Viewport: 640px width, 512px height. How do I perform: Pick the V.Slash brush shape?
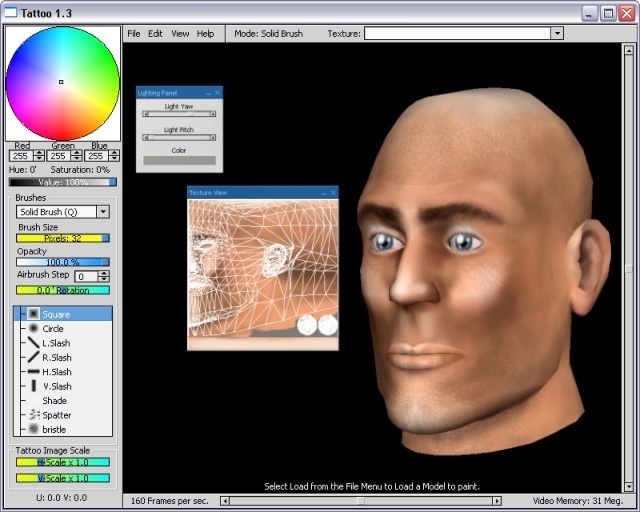tap(56, 386)
